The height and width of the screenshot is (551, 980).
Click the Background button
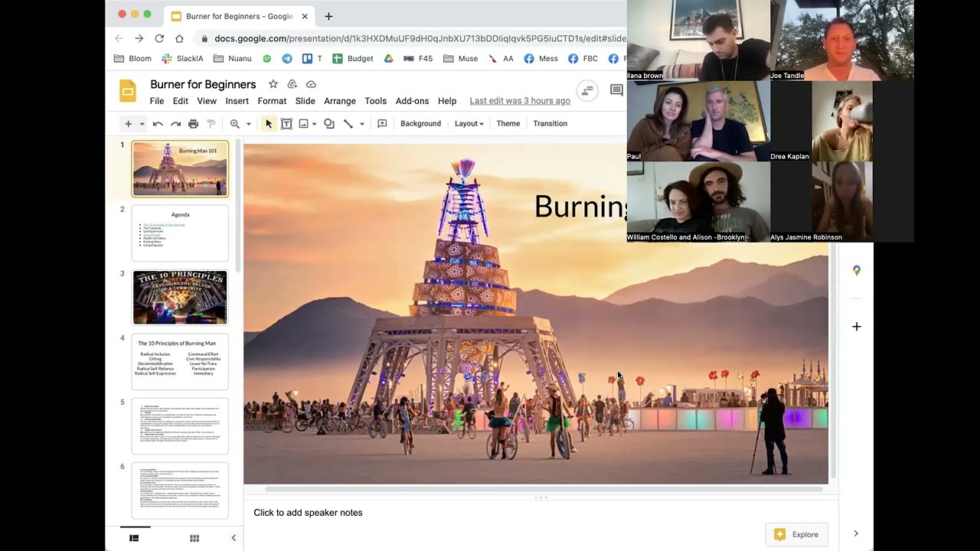(x=420, y=124)
